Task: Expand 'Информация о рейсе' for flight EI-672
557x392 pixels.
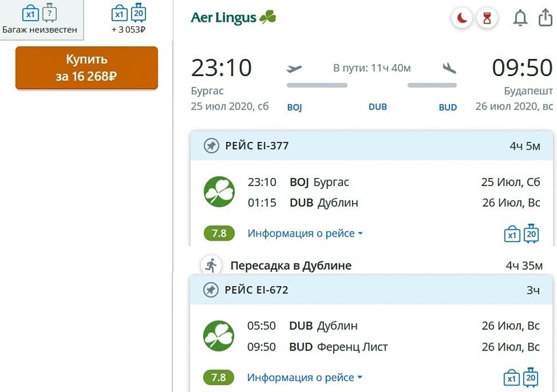Action: pos(304,378)
